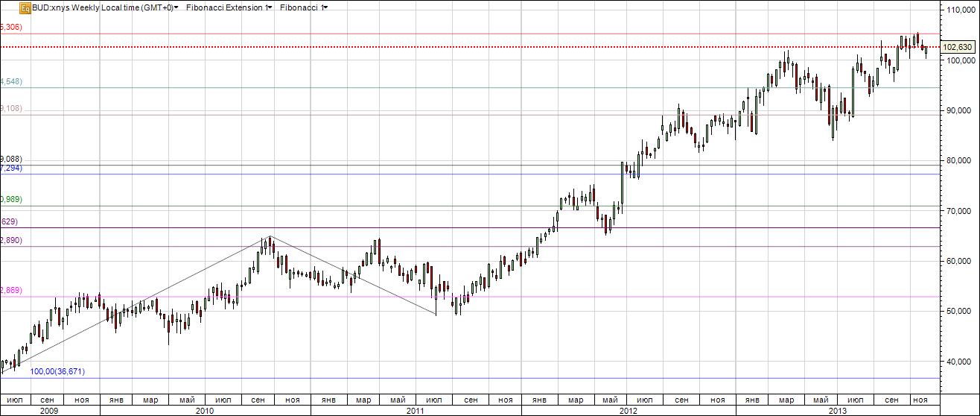Click the orange Eq instrument icon

point(25,7)
